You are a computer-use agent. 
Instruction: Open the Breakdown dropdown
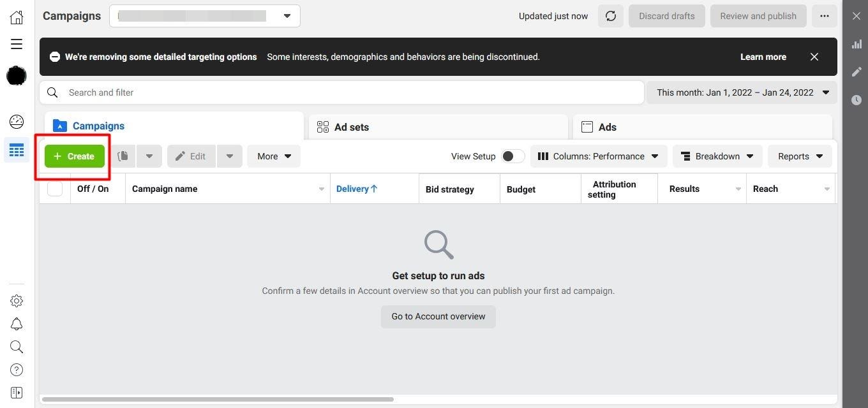coord(717,156)
